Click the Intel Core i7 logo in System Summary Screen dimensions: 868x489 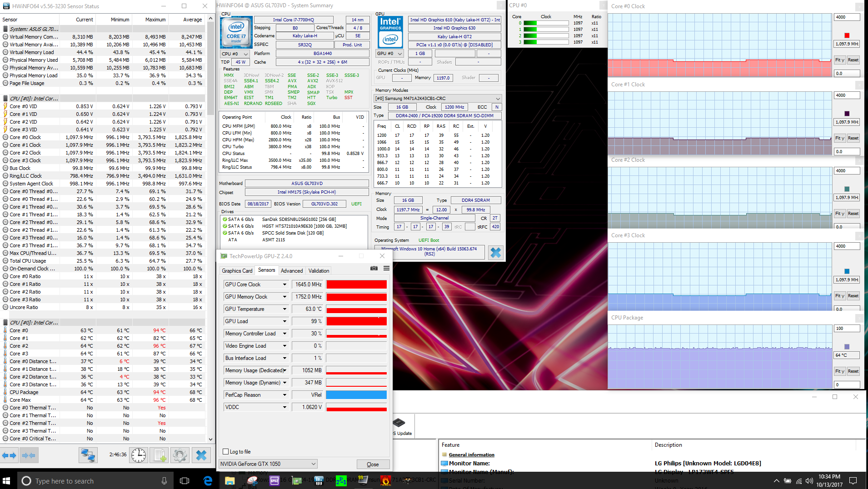tap(236, 33)
